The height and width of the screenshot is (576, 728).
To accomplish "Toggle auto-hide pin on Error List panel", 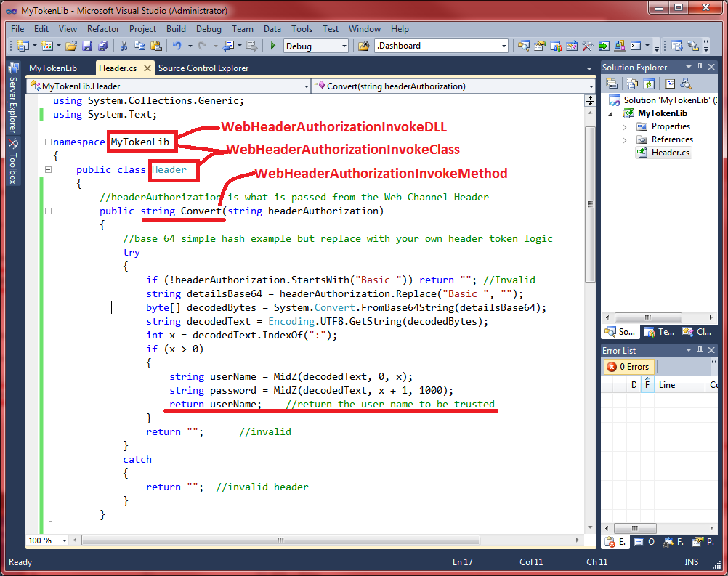I will (700, 350).
